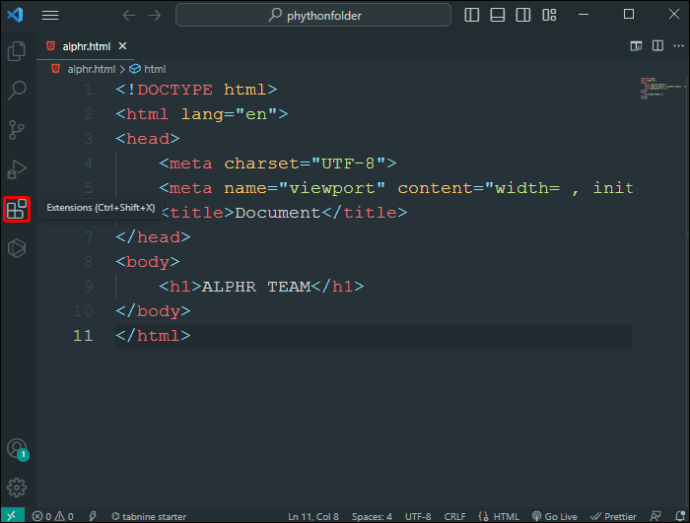Viewport: 690px width, 523px height.
Task: Open the Tabnine icon in activity bar
Action: [x=17, y=249]
